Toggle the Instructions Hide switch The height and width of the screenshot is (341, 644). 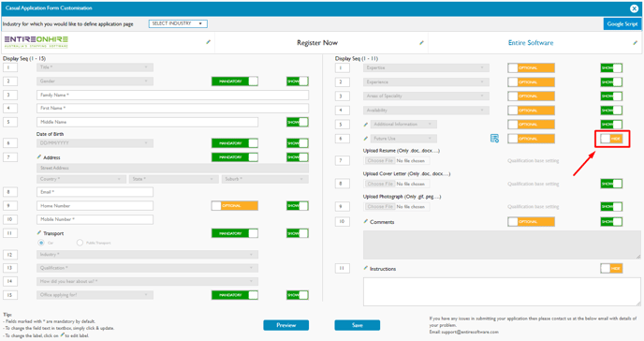(x=611, y=268)
